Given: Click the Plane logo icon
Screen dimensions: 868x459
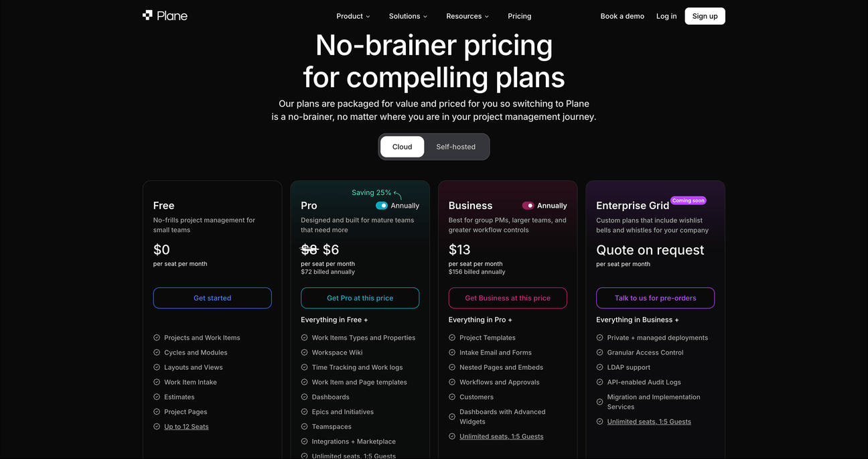Looking at the screenshot, I should (147, 15).
